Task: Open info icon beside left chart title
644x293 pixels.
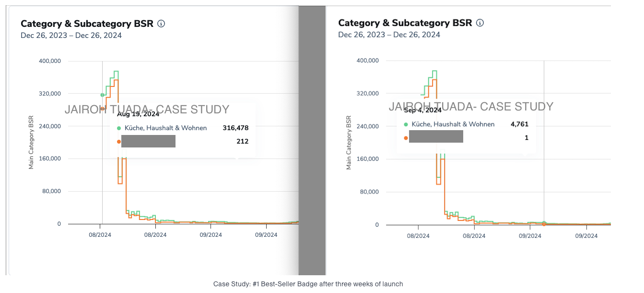Action: click(x=161, y=24)
